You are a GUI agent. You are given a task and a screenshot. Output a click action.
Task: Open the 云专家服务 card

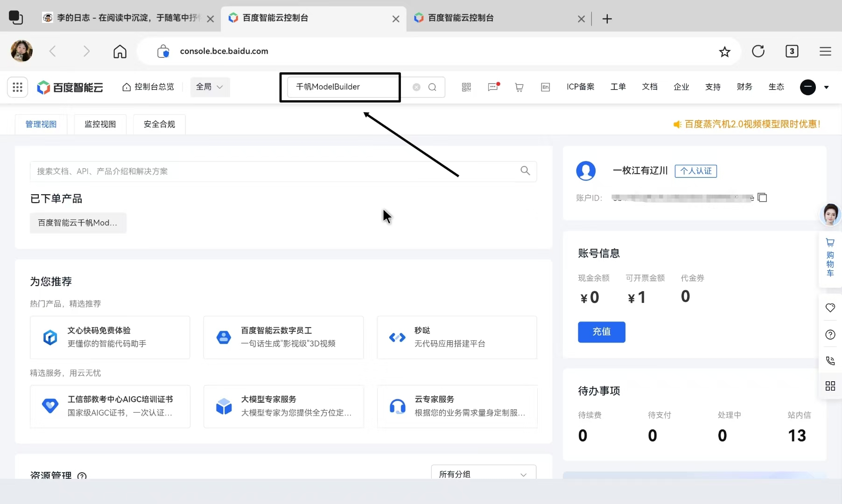pyautogui.click(x=457, y=406)
